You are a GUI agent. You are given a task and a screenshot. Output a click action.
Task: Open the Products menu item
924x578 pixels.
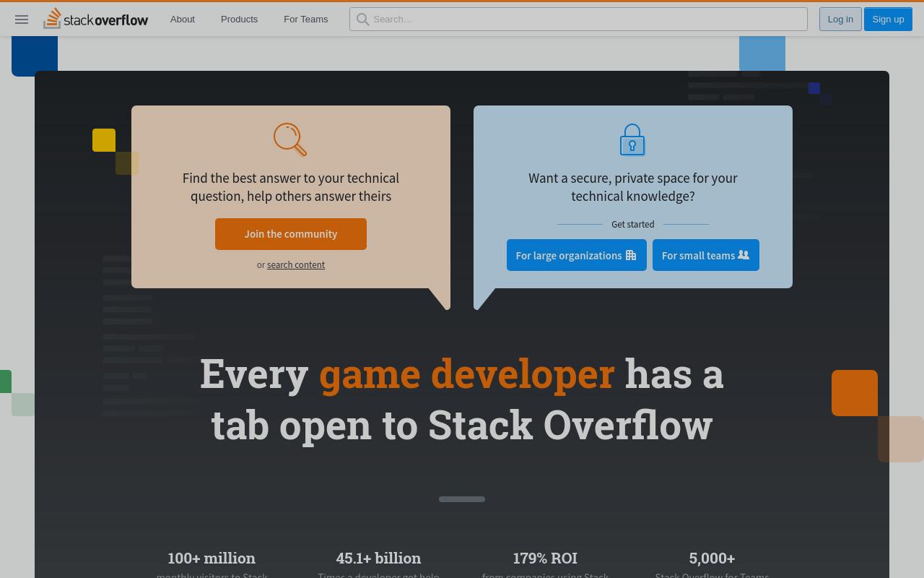(x=239, y=19)
